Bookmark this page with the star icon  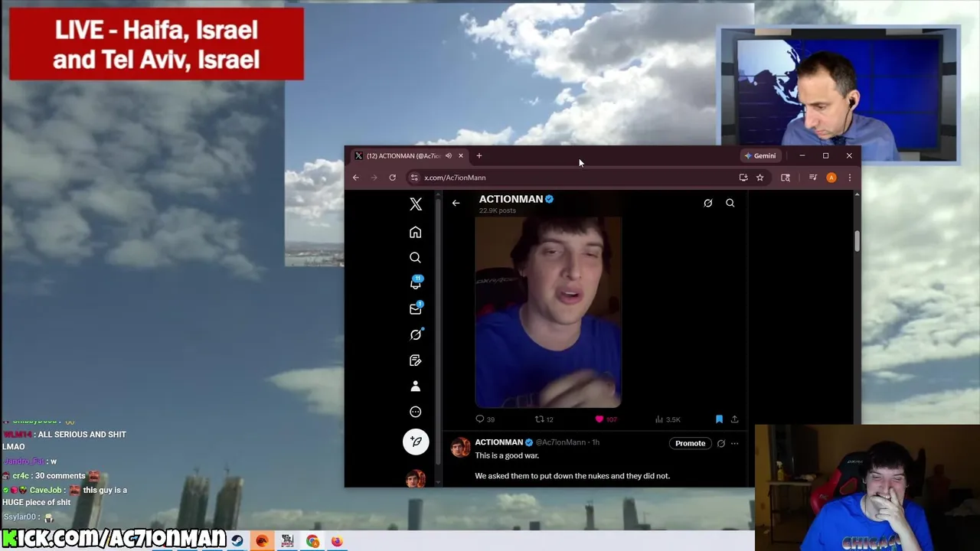pyautogui.click(x=759, y=178)
